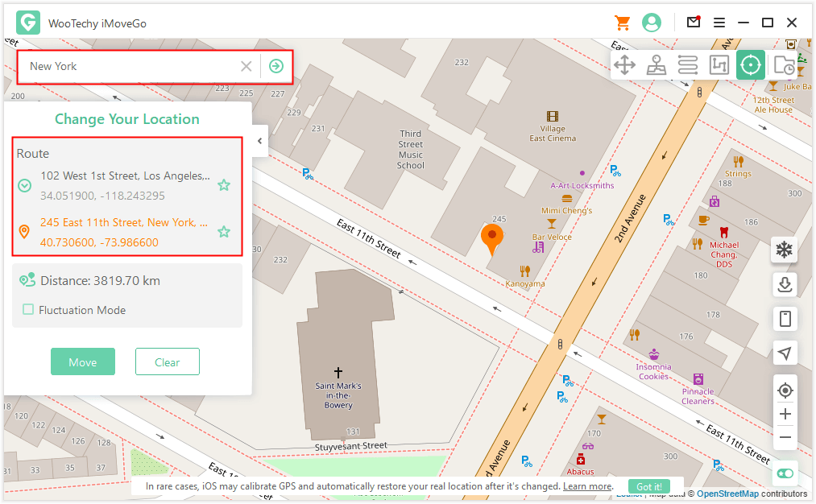Open the device phone icon on the map

[784, 319]
